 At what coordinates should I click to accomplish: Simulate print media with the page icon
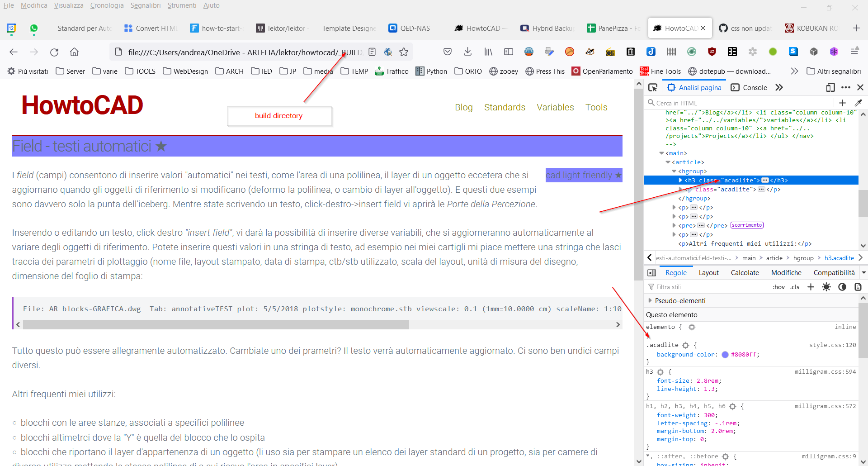point(858,286)
